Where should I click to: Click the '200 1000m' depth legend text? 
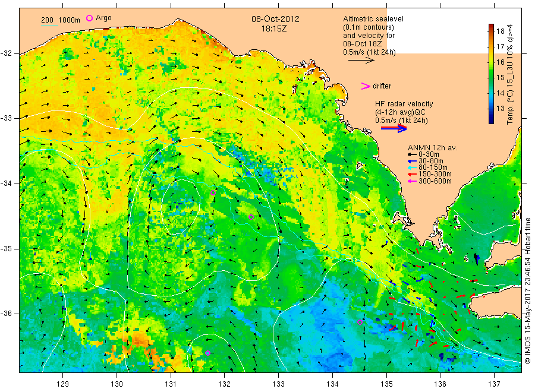61,20
